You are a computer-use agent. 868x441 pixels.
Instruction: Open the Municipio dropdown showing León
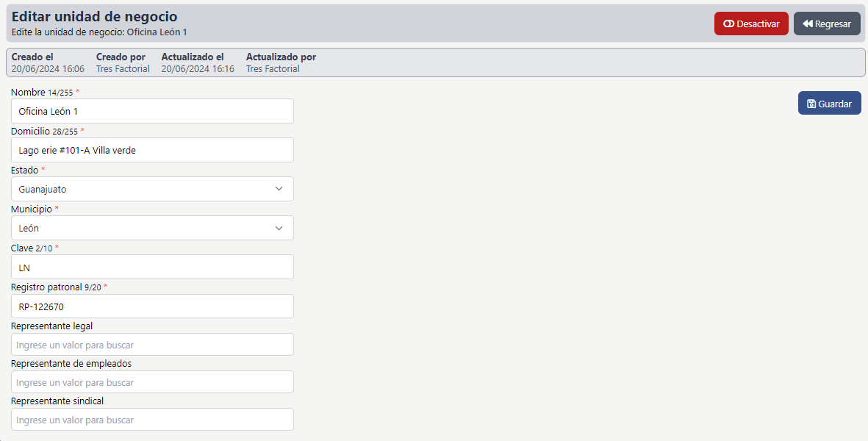coord(152,228)
